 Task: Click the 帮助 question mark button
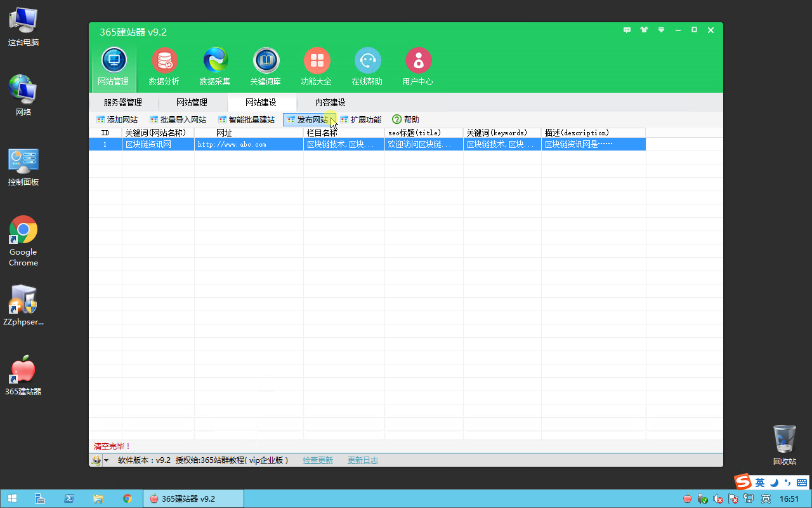click(x=406, y=119)
